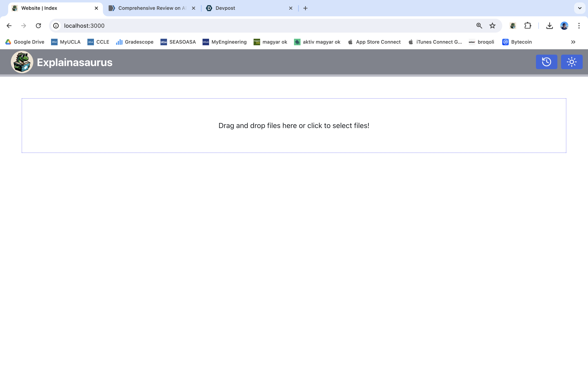Screen dimensions: 588x367
Task: Open the Gradescope bookmark
Action: coord(135,42)
